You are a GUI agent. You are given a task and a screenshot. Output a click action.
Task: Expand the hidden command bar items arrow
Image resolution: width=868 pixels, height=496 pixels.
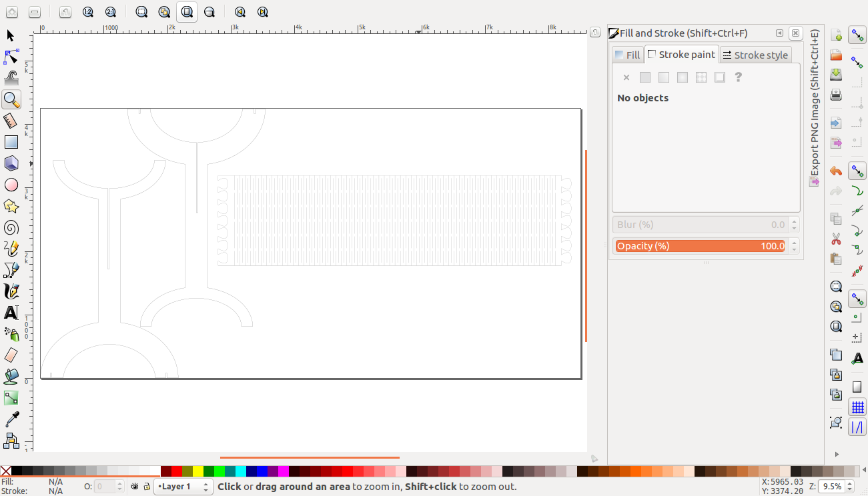[836, 455]
